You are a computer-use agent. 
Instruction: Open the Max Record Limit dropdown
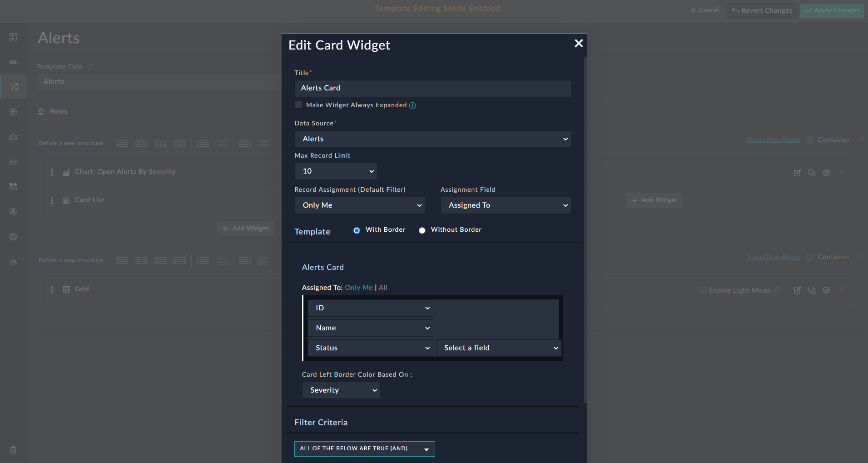336,171
